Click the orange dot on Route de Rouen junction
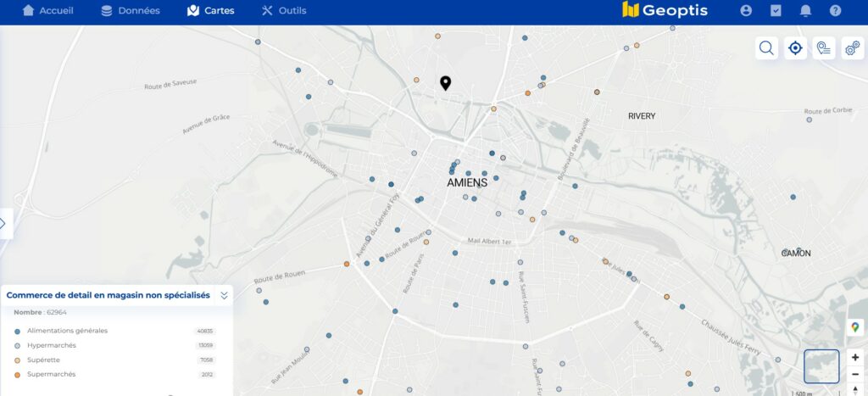Viewport: 868px width, 396px height. [x=347, y=265]
